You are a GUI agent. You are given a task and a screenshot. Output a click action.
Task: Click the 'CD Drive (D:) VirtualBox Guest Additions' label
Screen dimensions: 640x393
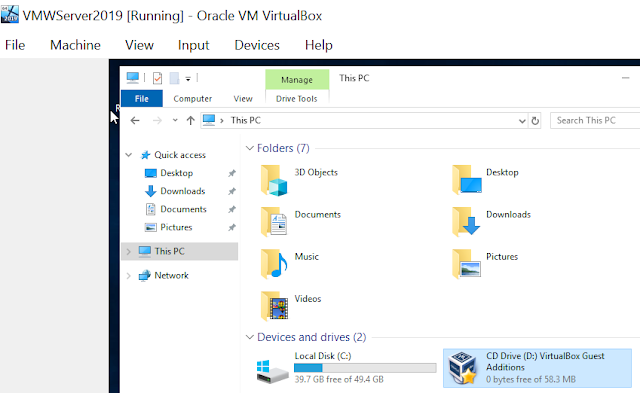545,362
